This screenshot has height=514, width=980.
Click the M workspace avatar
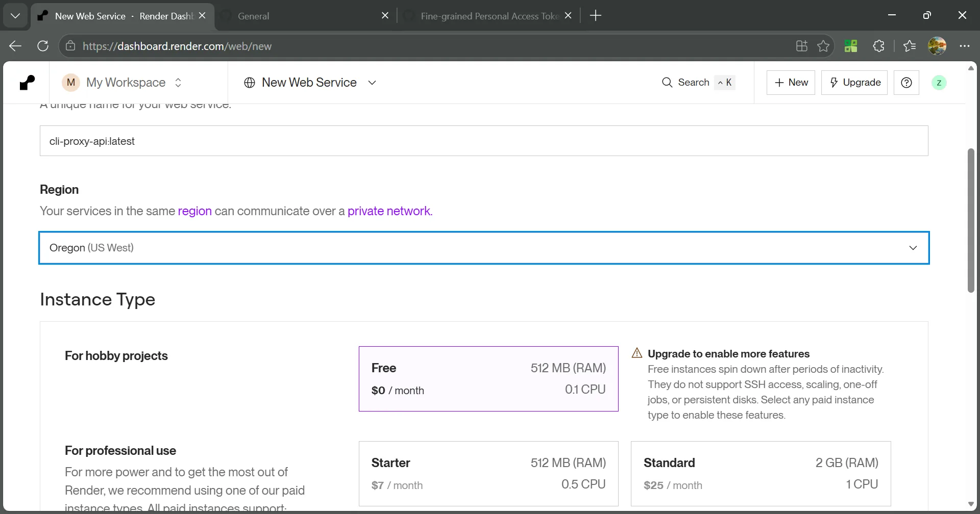[71, 83]
